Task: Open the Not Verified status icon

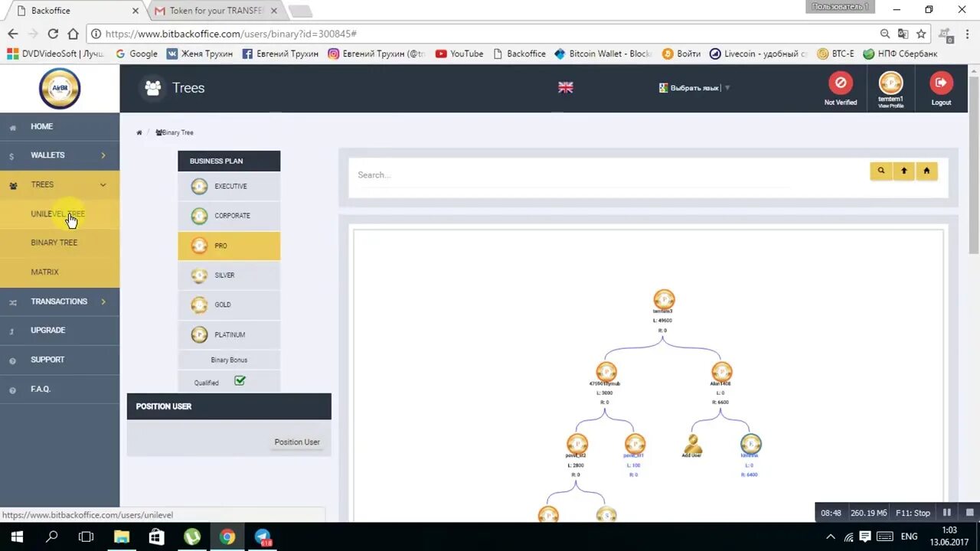Action: (840, 83)
